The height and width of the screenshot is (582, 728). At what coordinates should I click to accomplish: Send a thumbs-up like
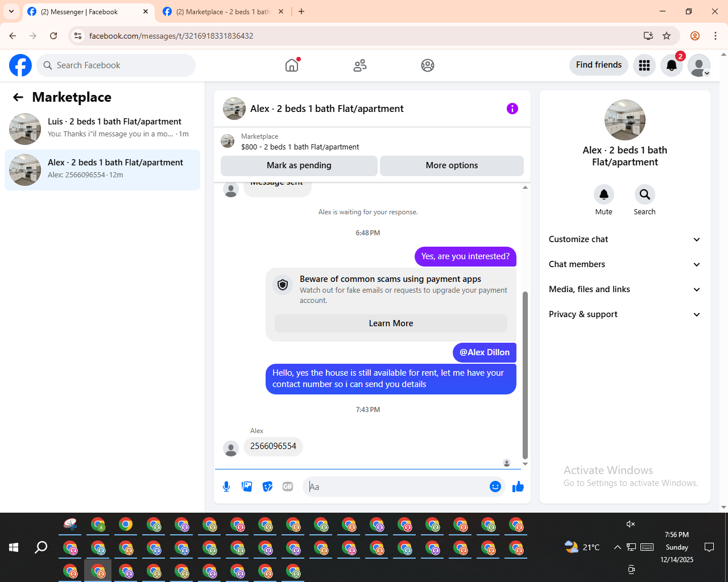point(518,487)
